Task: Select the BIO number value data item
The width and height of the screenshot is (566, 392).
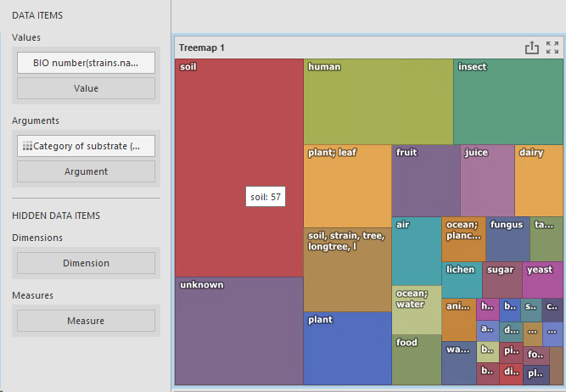Action: click(x=86, y=63)
